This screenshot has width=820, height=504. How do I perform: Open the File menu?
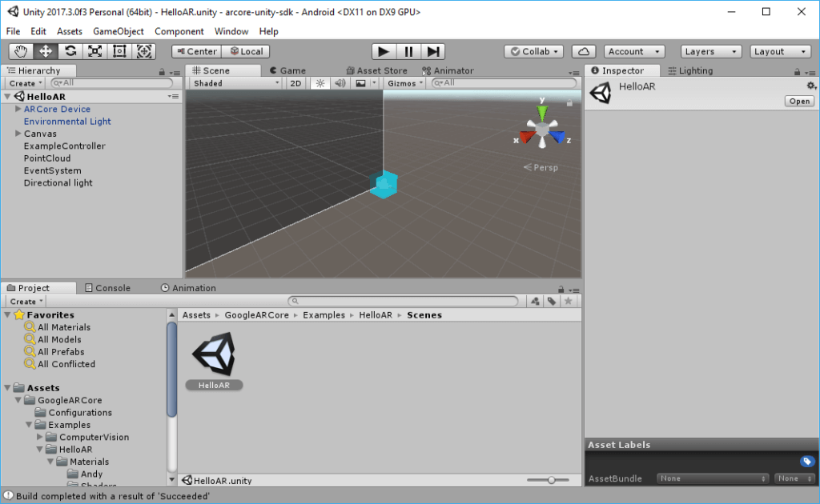coord(13,31)
